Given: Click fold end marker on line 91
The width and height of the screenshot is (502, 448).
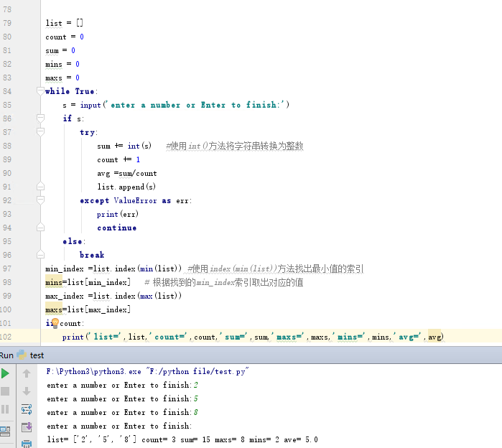Looking at the screenshot, I should [x=40, y=186].
